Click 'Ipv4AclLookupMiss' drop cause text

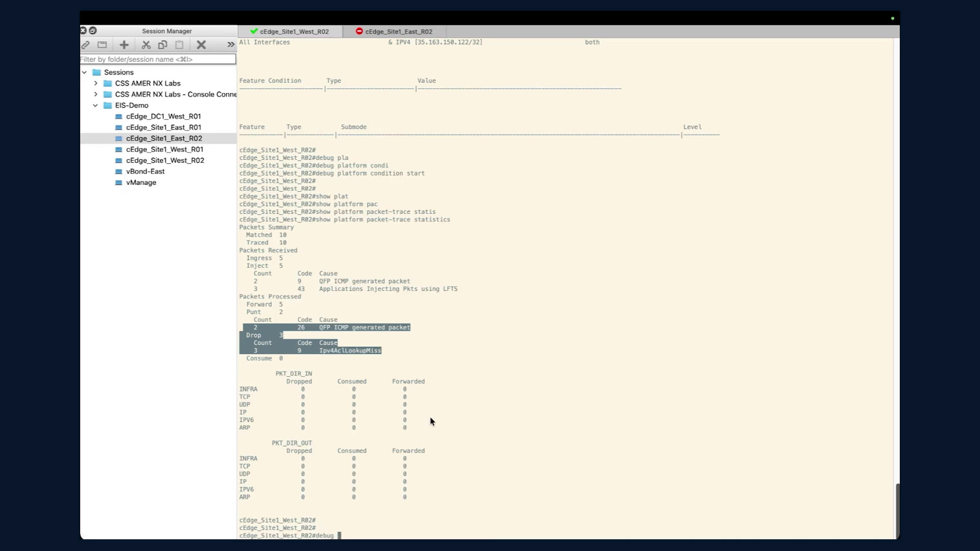350,350
